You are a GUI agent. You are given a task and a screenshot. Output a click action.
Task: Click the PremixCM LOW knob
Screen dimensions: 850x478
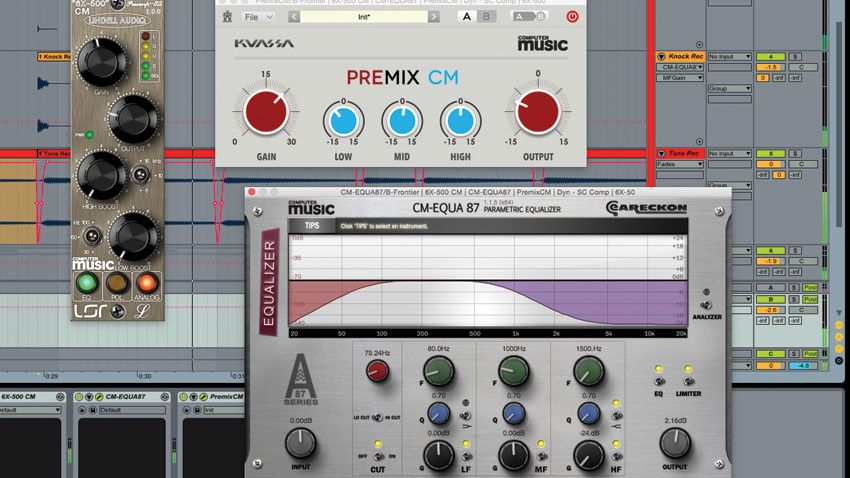point(343,121)
